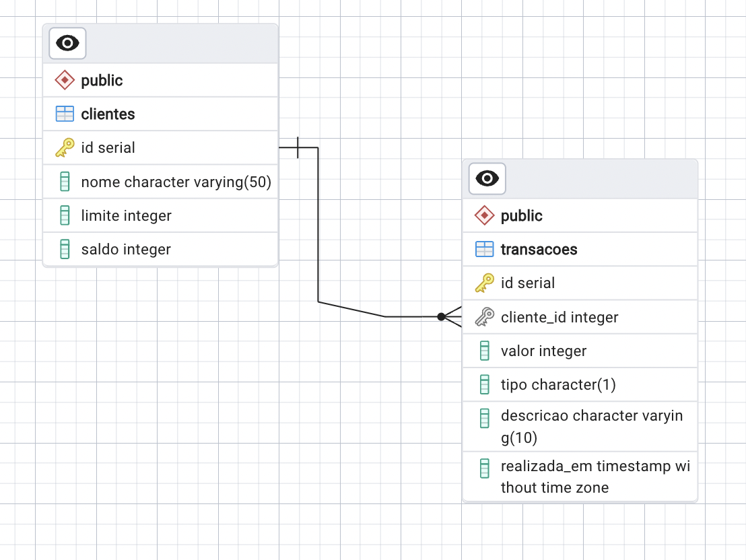Click the schema diamond icon in transacoes table

tap(484, 215)
